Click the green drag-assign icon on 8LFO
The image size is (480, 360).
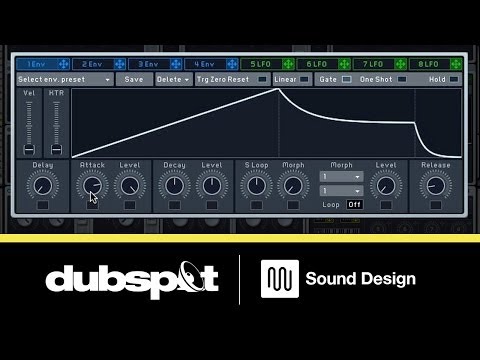[456, 64]
